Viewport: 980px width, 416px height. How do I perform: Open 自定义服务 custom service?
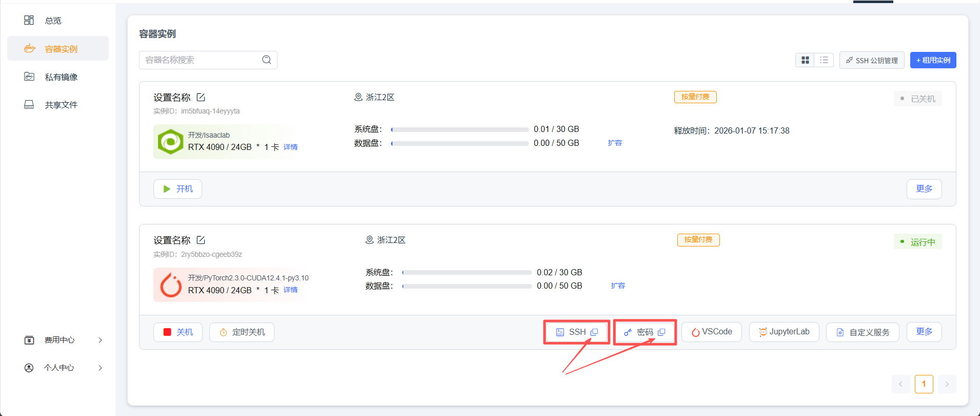click(x=863, y=332)
